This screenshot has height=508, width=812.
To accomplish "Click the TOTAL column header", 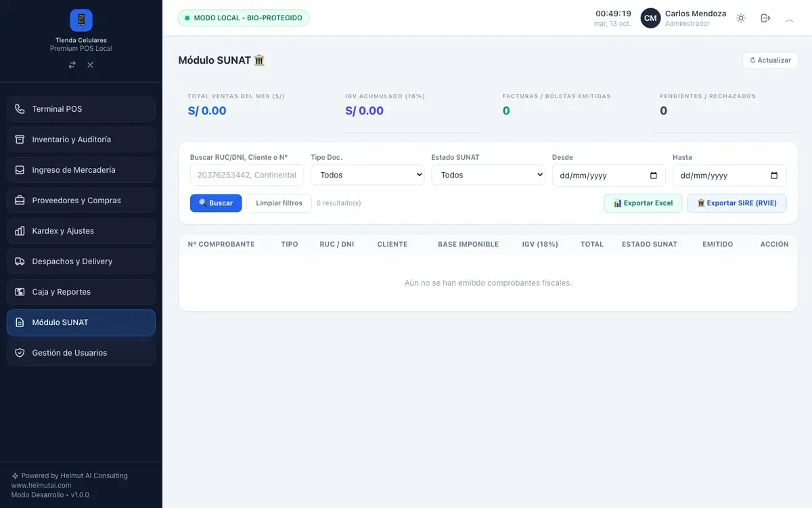I will pos(592,245).
